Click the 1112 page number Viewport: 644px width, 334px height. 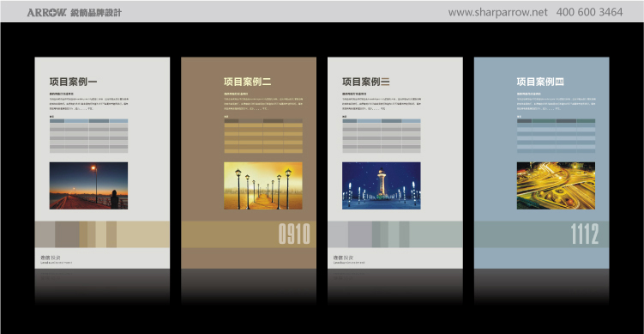click(x=585, y=234)
